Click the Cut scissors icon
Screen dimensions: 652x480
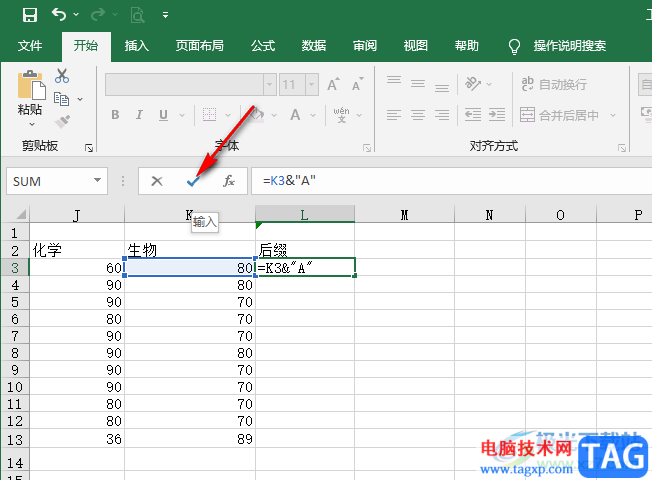(x=62, y=76)
